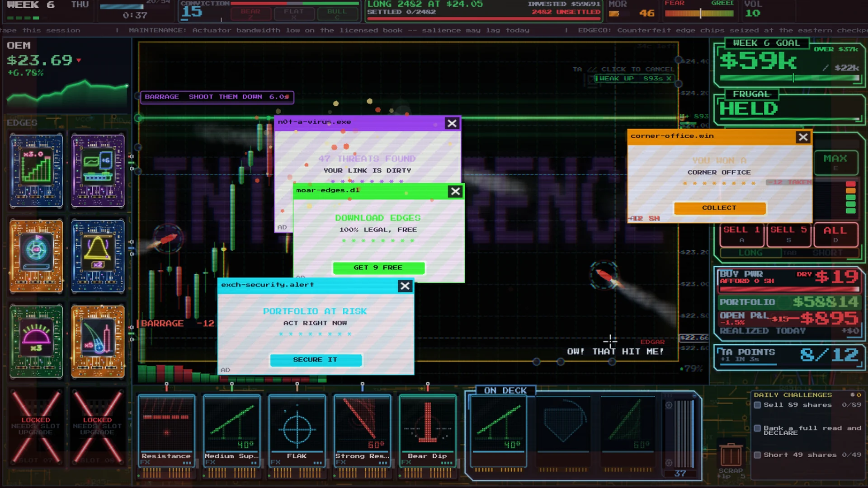The width and height of the screenshot is (868, 488).
Task: Click the COLLECT button
Action: pos(720,208)
